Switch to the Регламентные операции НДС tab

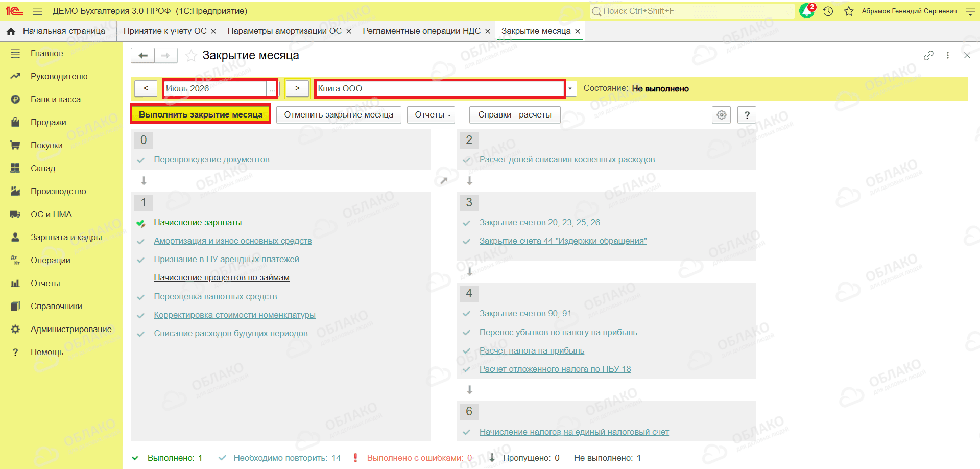coord(421,31)
